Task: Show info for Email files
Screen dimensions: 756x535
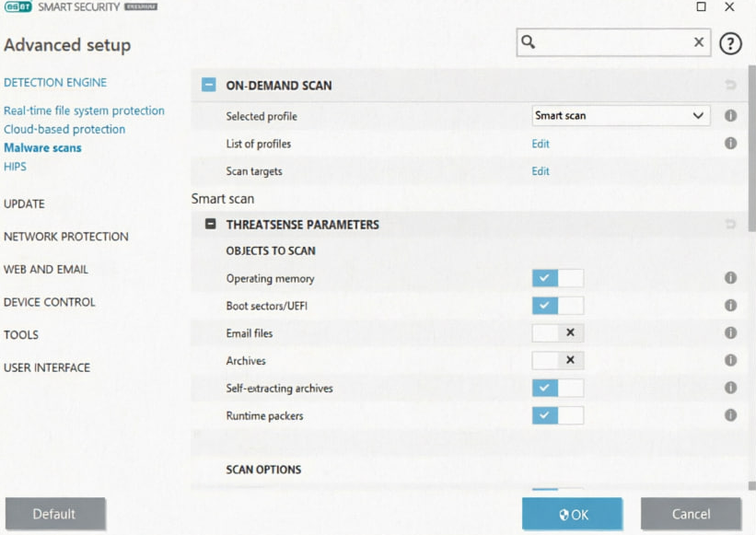Action: click(x=730, y=332)
